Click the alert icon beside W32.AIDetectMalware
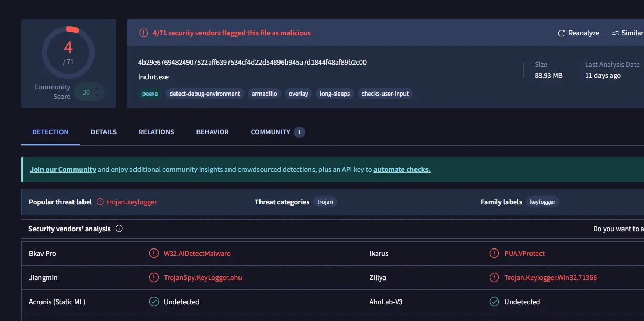 [x=154, y=253]
